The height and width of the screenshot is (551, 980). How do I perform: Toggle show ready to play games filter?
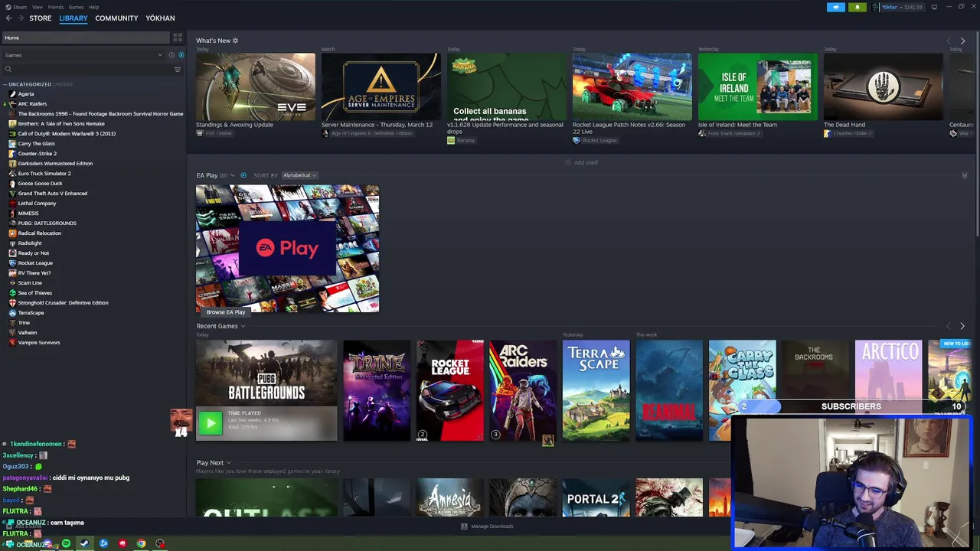point(181,55)
